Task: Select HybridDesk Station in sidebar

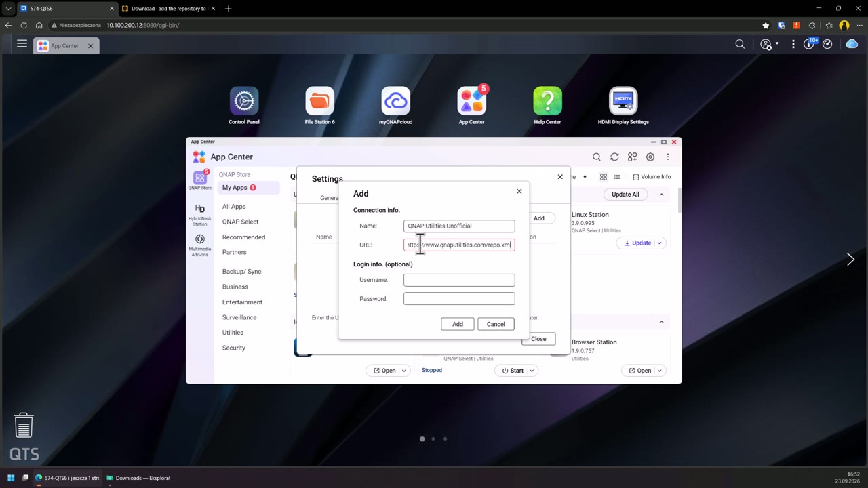Action: pyautogui.click(x=200, y=215)
